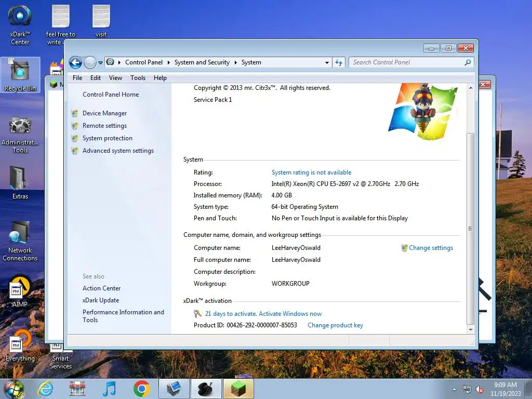Click Change product key link

point(335,325)
